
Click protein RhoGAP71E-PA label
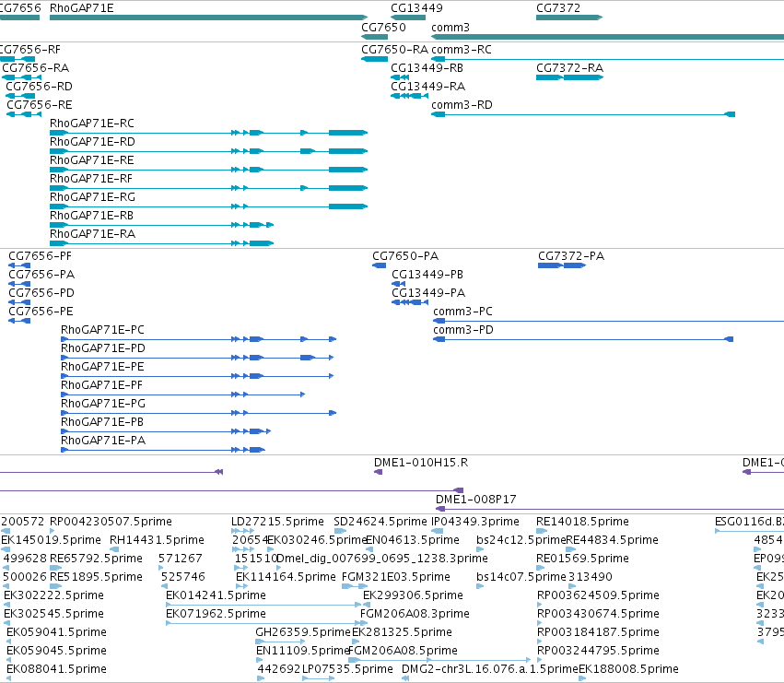pyautogui.click(x=103, y=441)
